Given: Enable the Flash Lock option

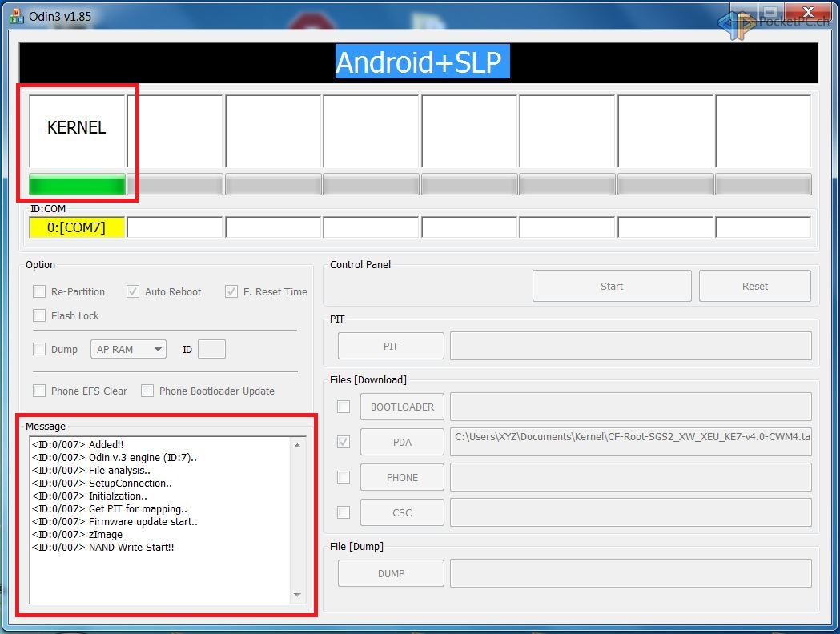Looking at the screenshot, I should click(39, 315).
